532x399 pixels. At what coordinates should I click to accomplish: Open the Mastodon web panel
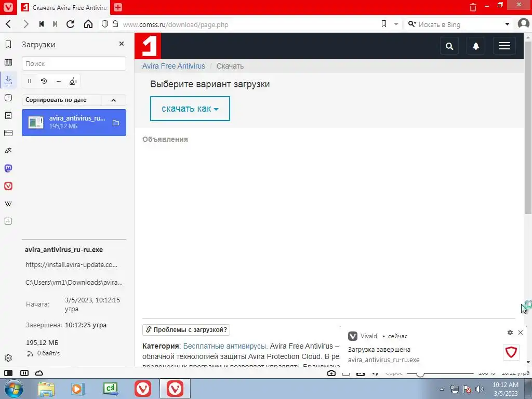(x=8, y=168)
